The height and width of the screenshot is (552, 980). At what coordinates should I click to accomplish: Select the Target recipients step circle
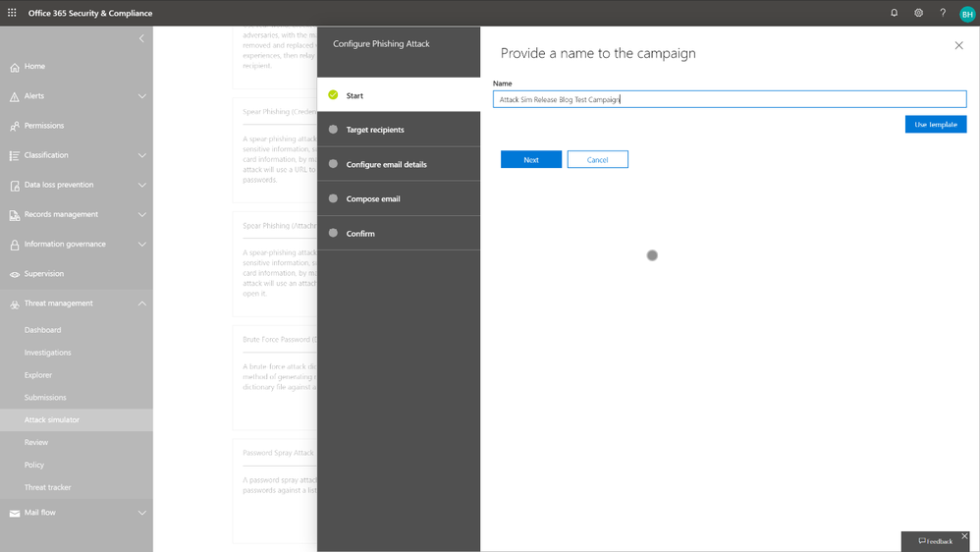[x=333, y=130]
